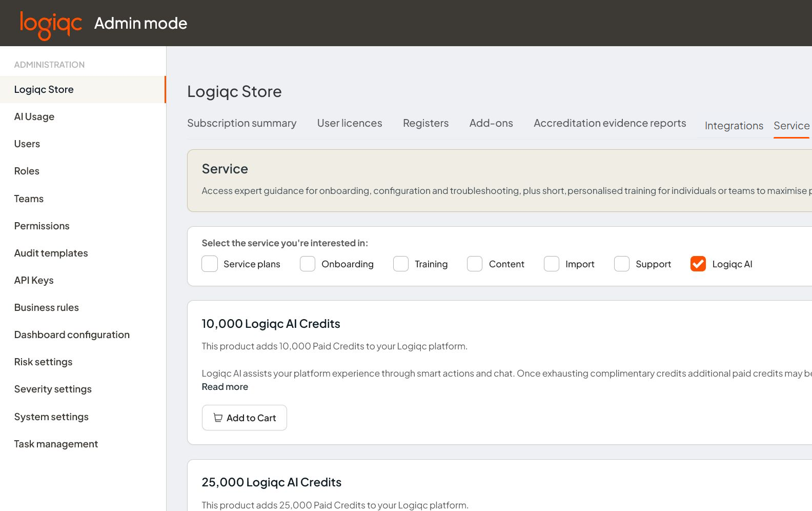Click the ADMINISTRATION section label
This screenshot has height=511, width=812.
50,65
